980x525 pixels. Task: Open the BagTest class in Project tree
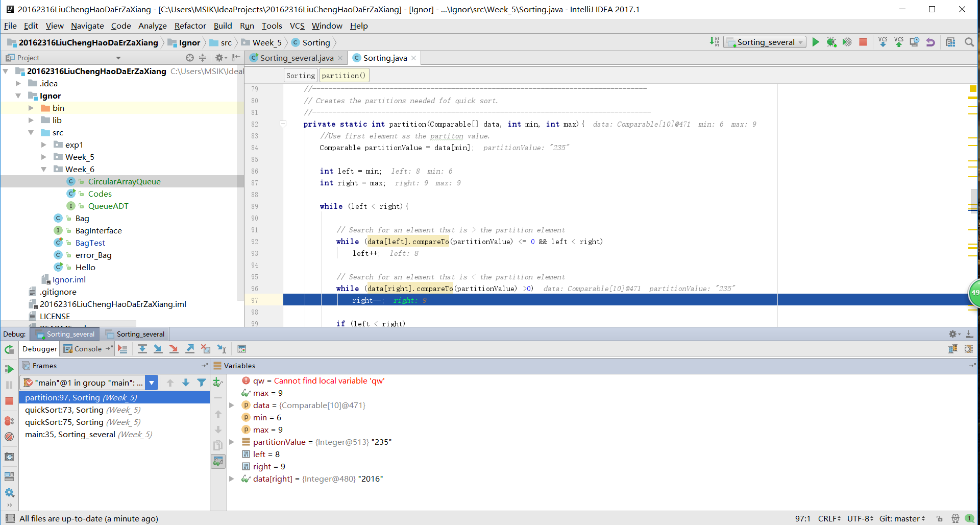(x=90, y=243)
